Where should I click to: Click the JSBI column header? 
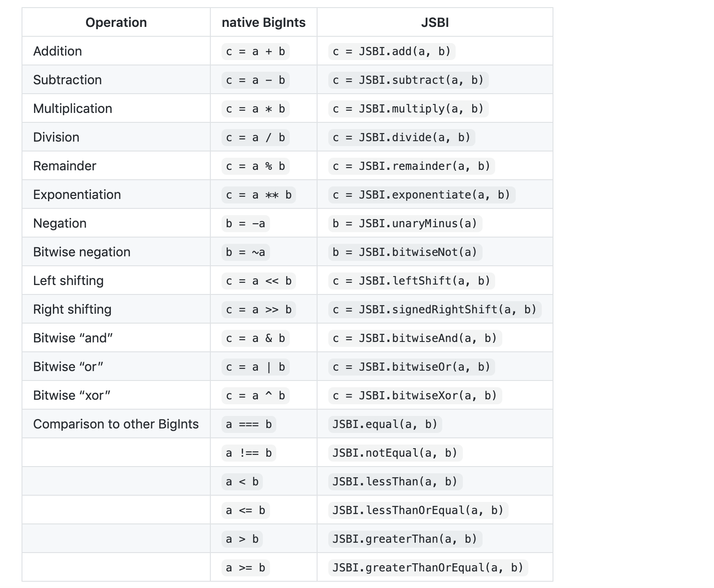[x=435, y=22]
